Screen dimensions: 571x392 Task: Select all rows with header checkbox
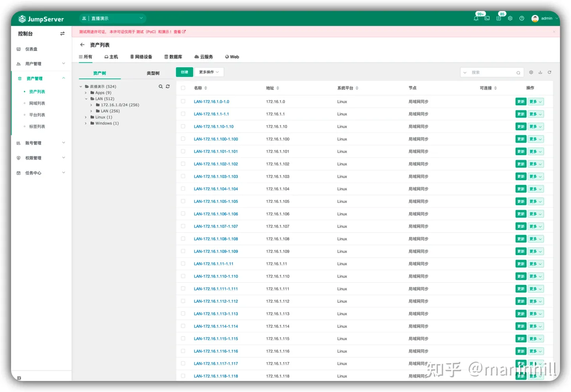(x=183, y=88)
